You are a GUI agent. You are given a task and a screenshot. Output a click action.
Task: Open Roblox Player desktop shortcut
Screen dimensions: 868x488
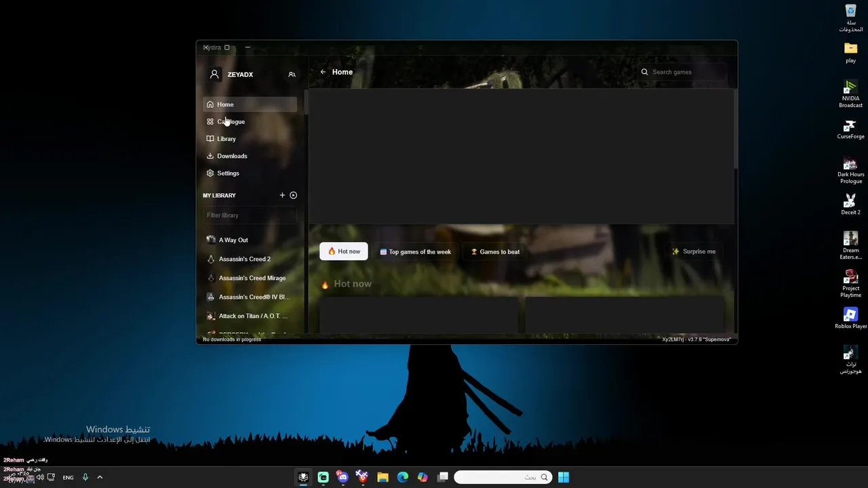[x=850, y=319]
